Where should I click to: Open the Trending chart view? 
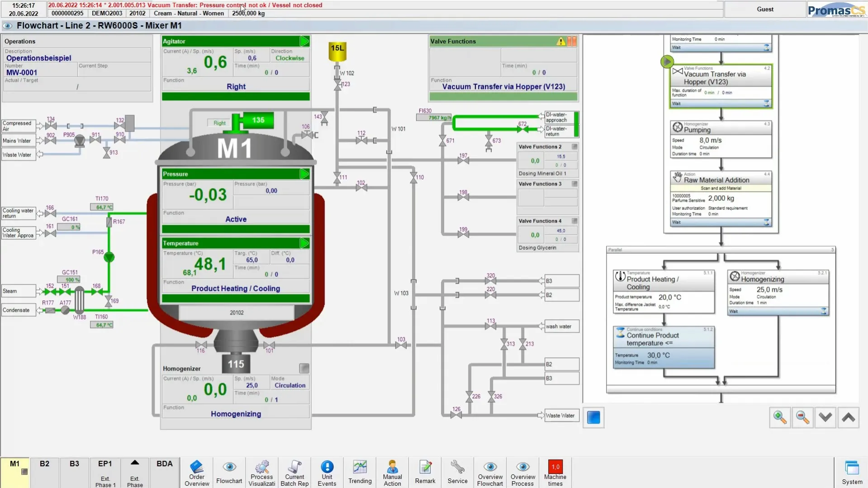pos(360,472)
